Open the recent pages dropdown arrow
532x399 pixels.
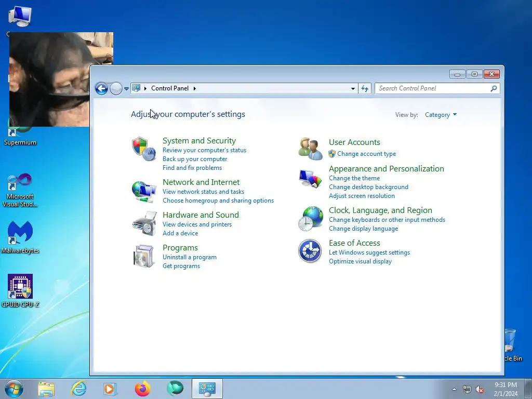click(126, 88)
